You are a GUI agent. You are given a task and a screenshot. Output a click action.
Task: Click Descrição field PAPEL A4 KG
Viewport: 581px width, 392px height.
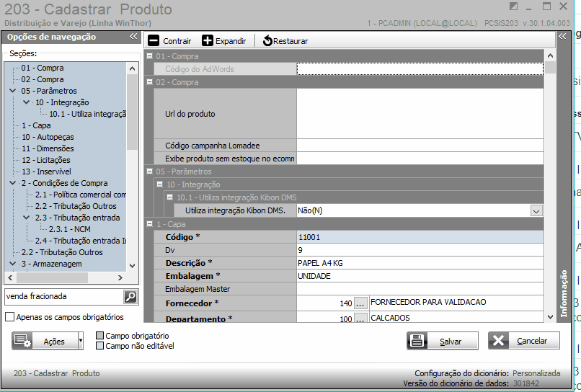(x=420, y=263)
